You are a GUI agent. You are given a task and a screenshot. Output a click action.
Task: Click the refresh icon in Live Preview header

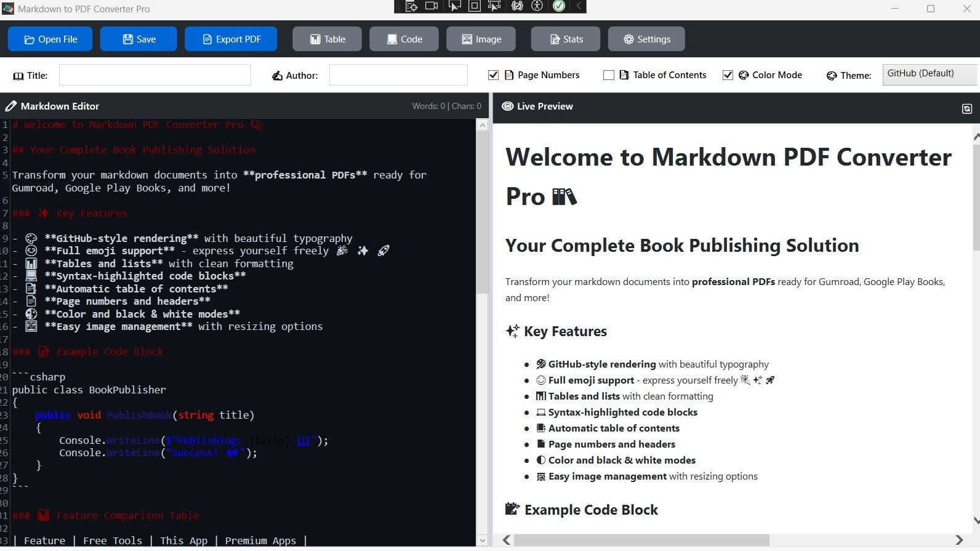(x=967, y=108)
